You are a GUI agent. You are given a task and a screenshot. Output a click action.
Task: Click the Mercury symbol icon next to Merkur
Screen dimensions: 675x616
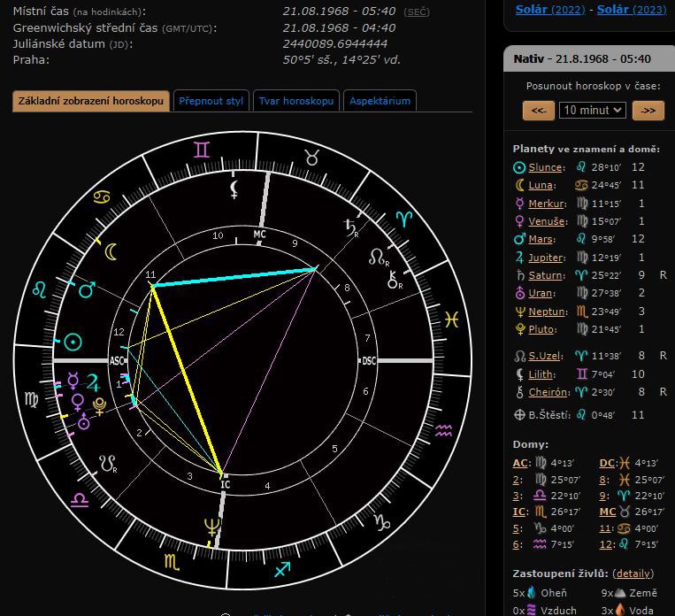click(x=519, y=204)
